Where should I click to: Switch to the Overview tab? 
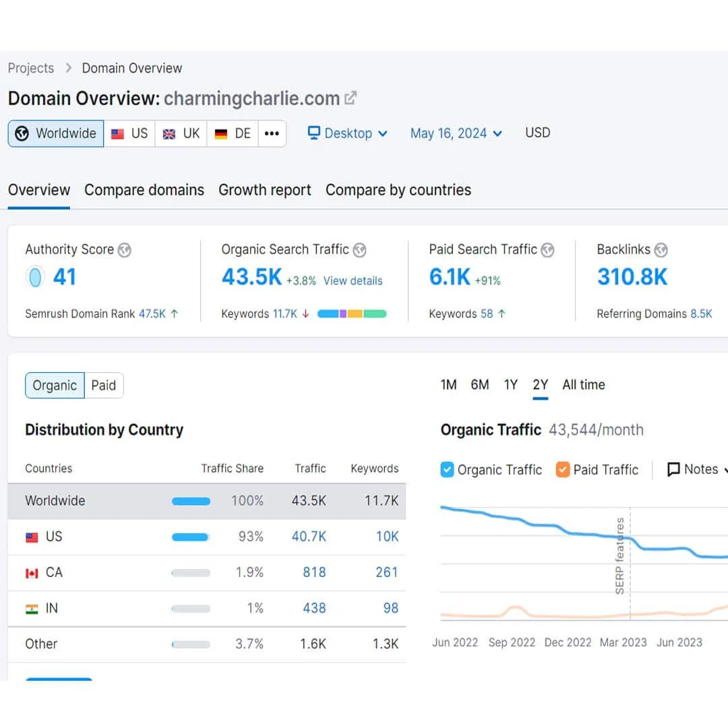point(39,190)
